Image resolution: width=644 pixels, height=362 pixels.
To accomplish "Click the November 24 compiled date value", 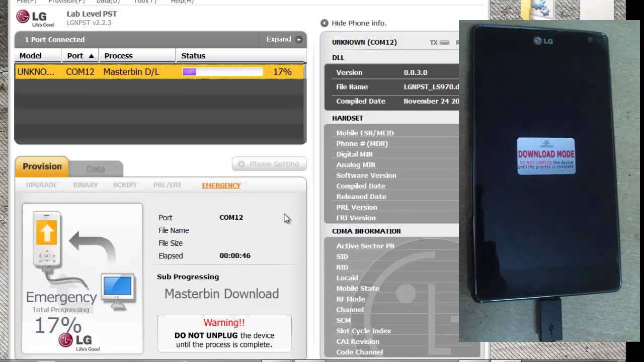I will (431, 101).
